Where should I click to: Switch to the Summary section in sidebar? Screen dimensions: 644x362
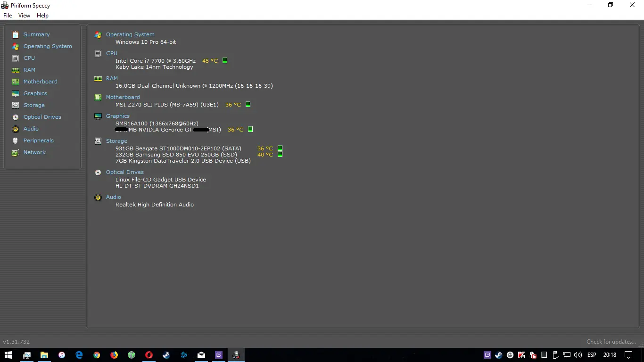36,34
